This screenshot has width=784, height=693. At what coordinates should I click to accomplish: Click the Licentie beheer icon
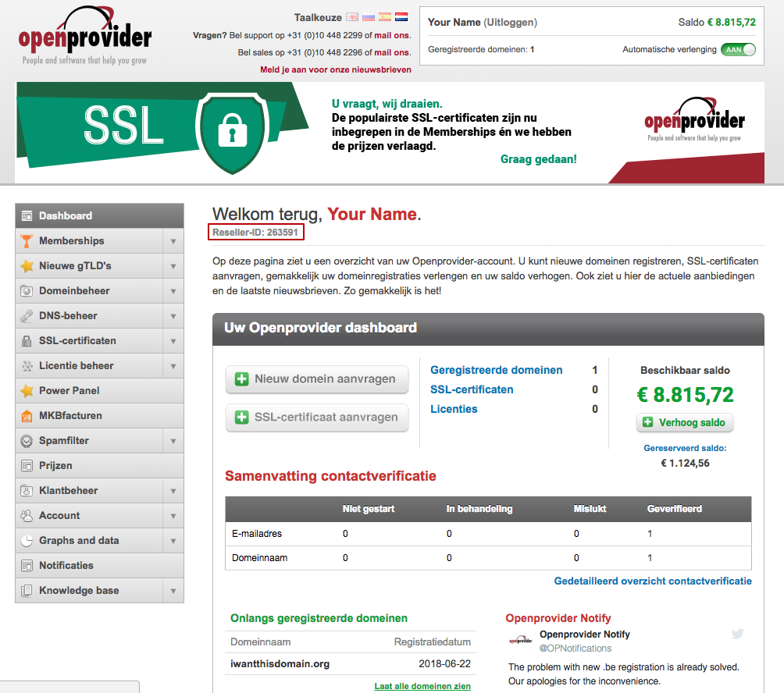click(x=27, y=366)
